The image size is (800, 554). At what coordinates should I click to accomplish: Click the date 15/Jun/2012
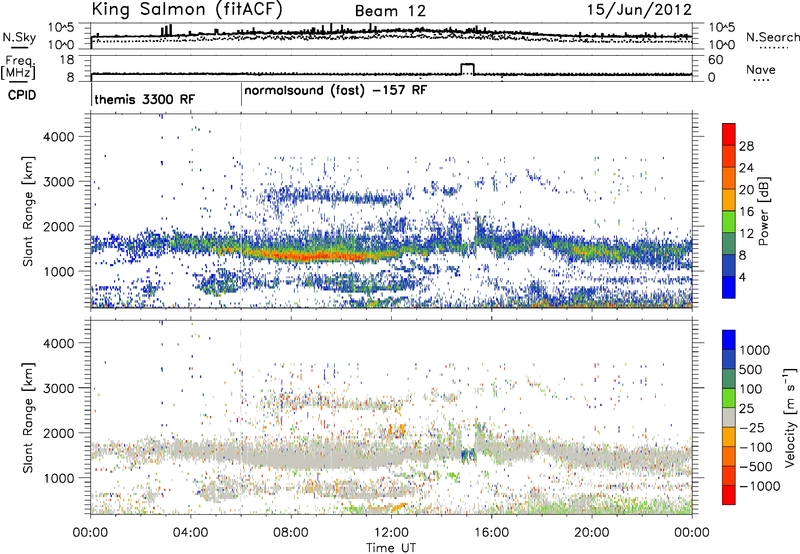pos(639,10)
